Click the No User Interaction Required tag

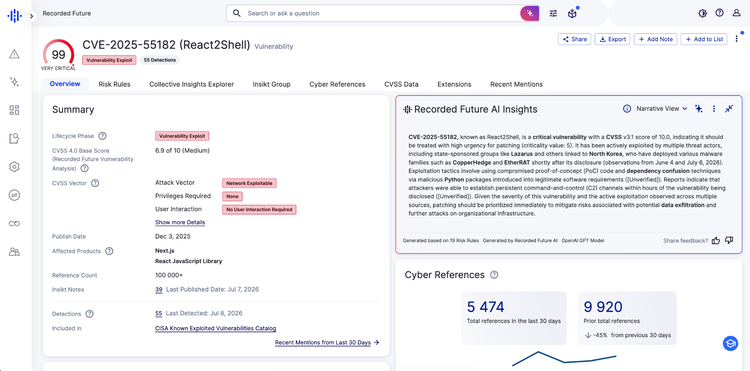(x=259, y=209)
